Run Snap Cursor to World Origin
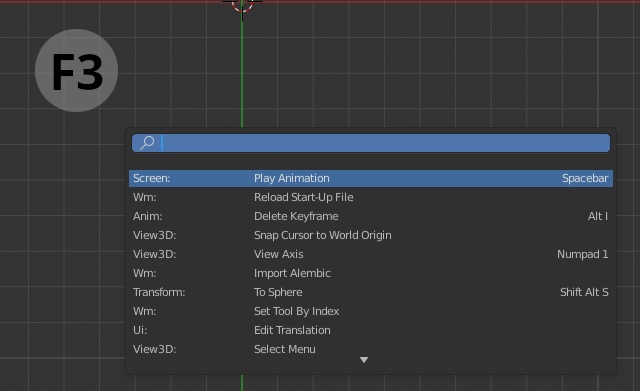This screenshot has width=640, height=391. click(x=371, y=235)
